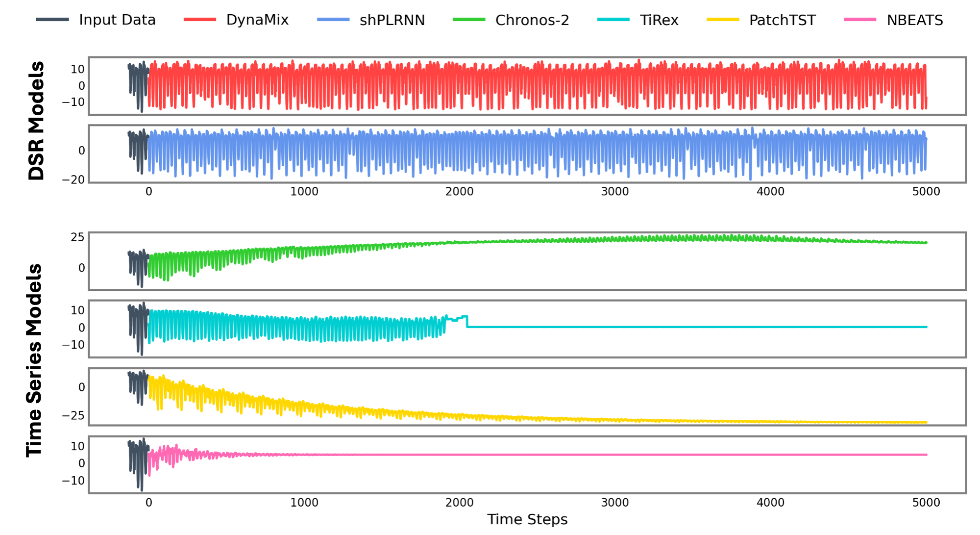Click the 1000 tick under shPLRNN plot
Image resolution: width=980 pixels, height=535 pixels.
(304, 192)
